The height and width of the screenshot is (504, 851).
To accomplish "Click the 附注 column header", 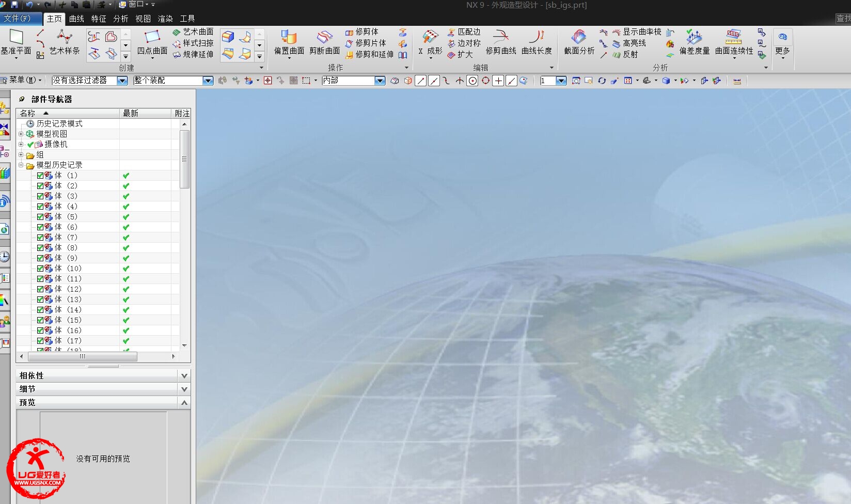I will point(181,113).
